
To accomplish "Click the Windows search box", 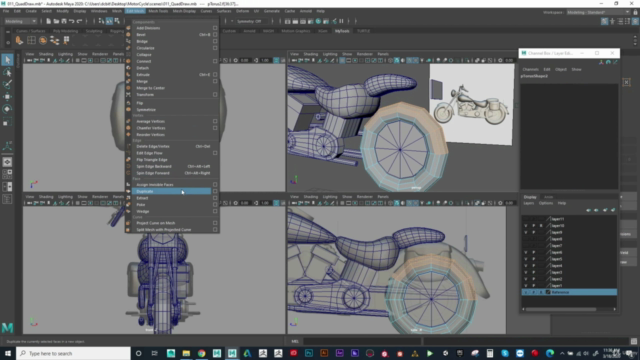I will pos(73,353).
